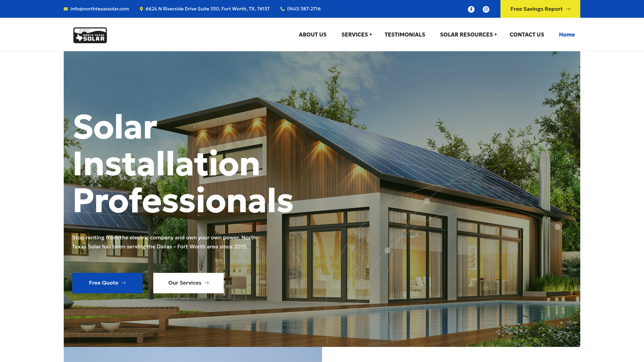Click the location pin icon
The width and height of the screenshot is (644, 362).
[142, 9]
